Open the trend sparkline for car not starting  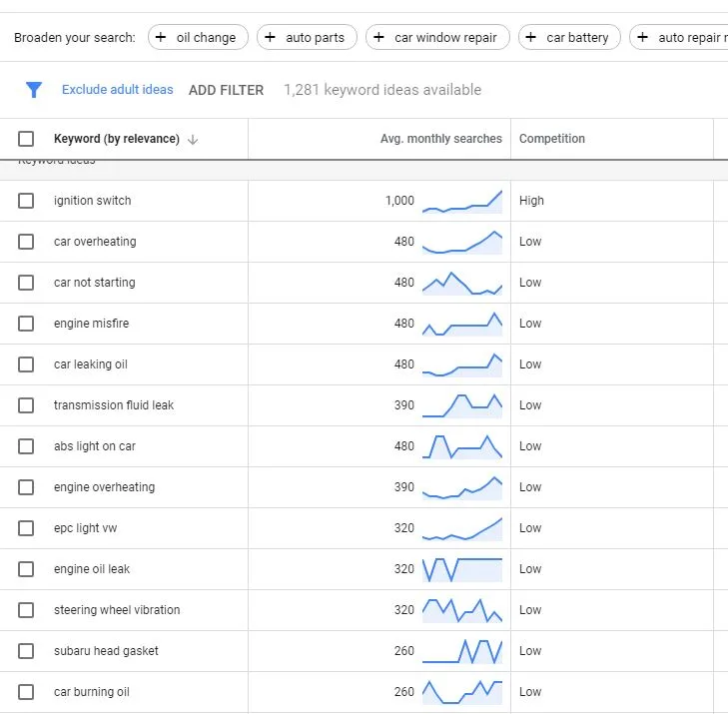pos(462,284)
